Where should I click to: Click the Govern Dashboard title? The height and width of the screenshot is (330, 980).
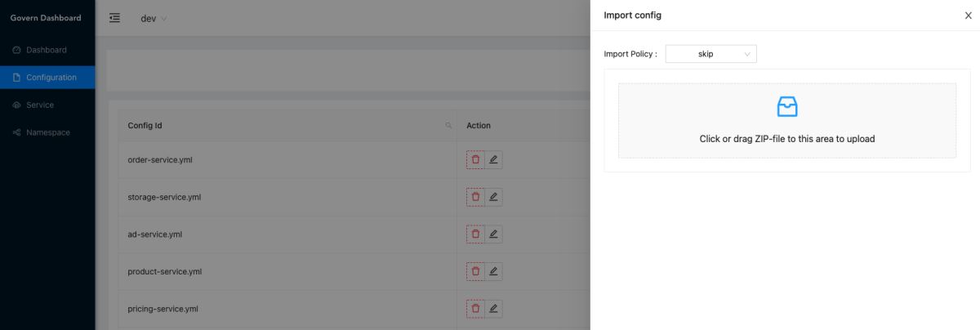(46, 18)
